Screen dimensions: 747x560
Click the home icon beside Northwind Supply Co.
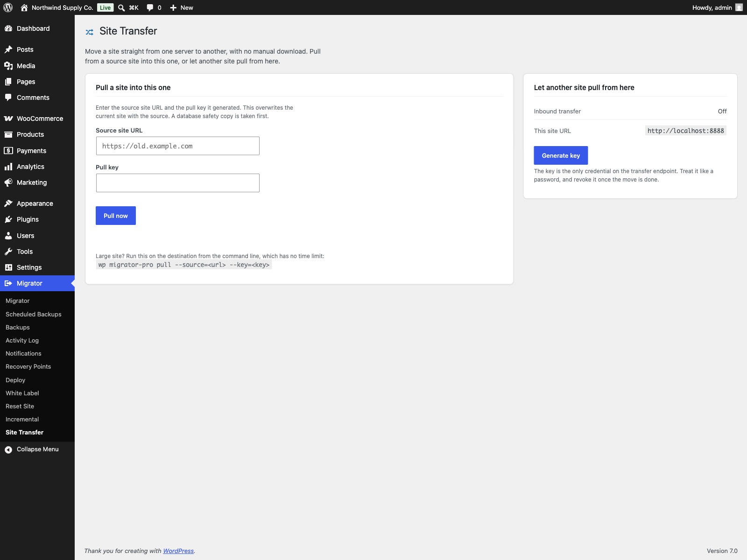pyautogui.click(x=24, y=7)
